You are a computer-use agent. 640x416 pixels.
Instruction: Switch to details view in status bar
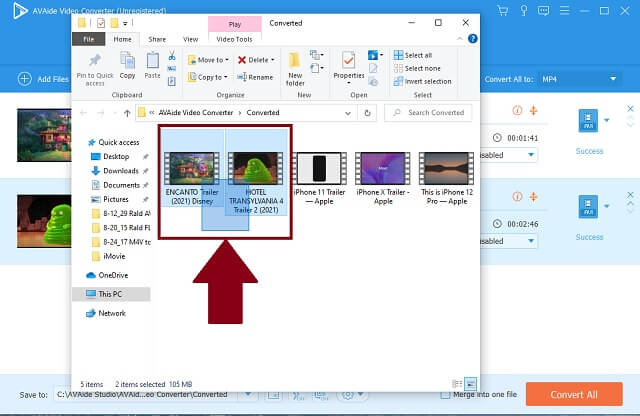click(457, 384)
